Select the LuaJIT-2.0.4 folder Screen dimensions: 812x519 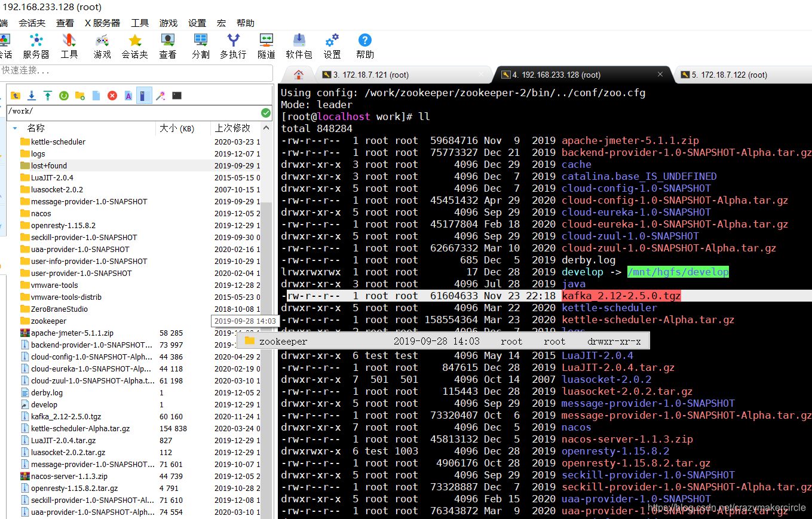[52, 177]
